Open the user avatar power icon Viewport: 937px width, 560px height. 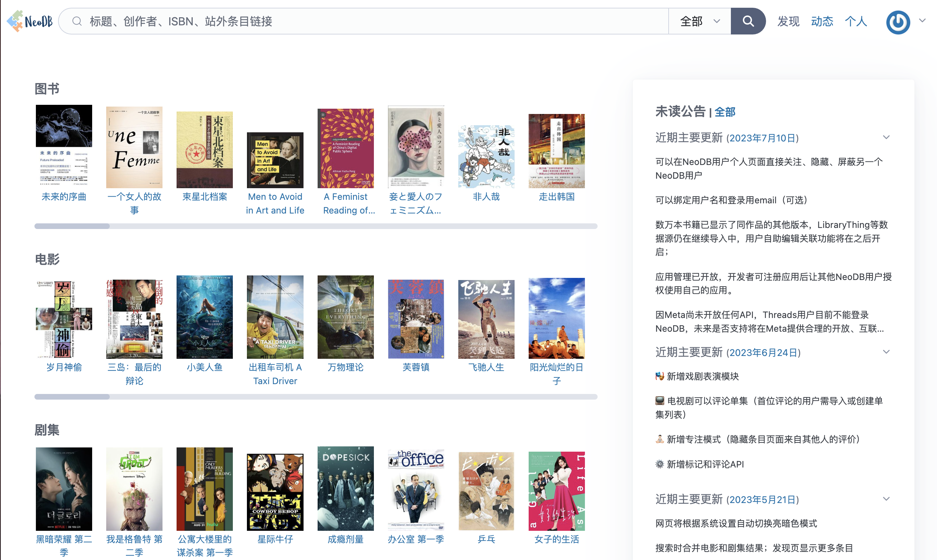click(x=898, y=22)
